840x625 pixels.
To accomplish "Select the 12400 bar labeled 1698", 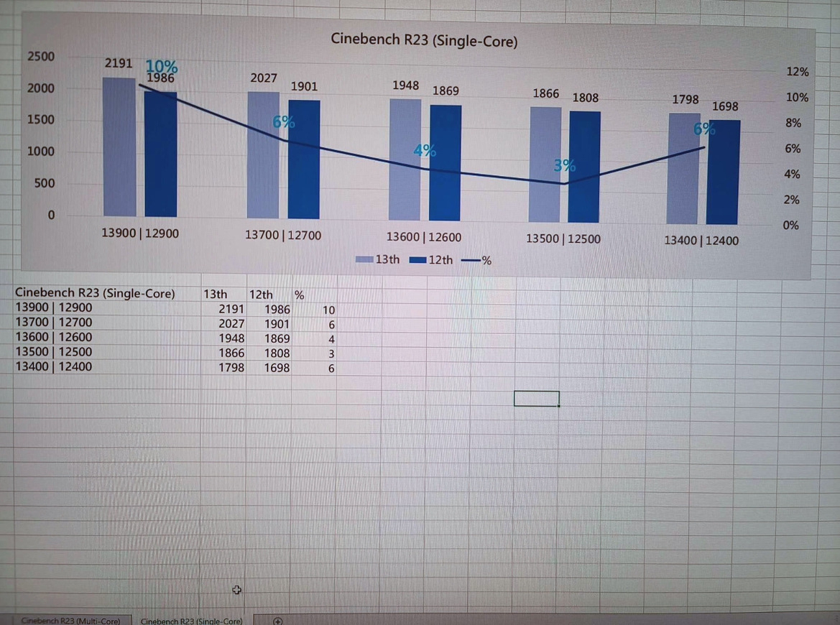I will click(724, 172).
